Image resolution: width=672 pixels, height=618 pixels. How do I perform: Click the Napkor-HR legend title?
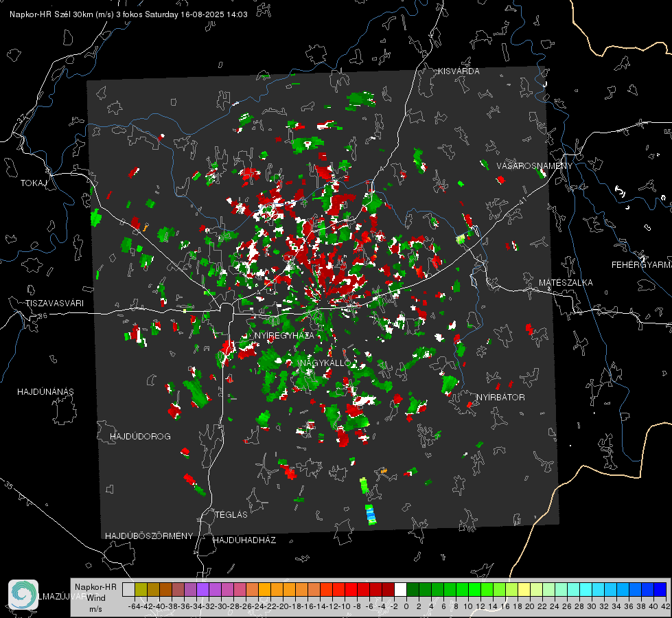click(x=95, y=587)
